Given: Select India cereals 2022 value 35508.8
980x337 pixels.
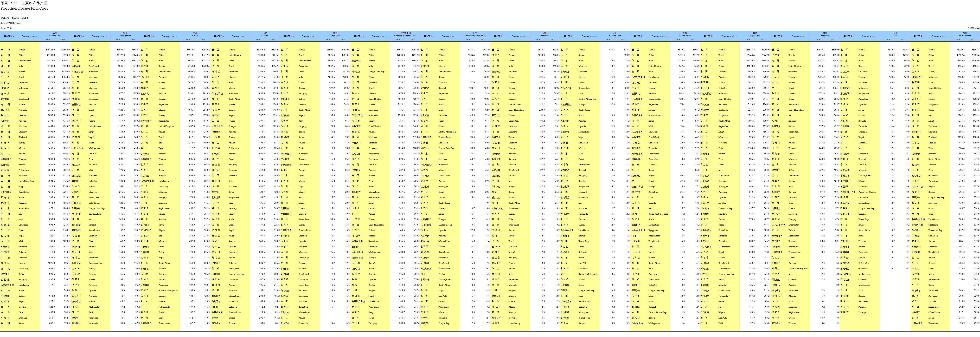Looking at the screenshot, I should [66, 66].
